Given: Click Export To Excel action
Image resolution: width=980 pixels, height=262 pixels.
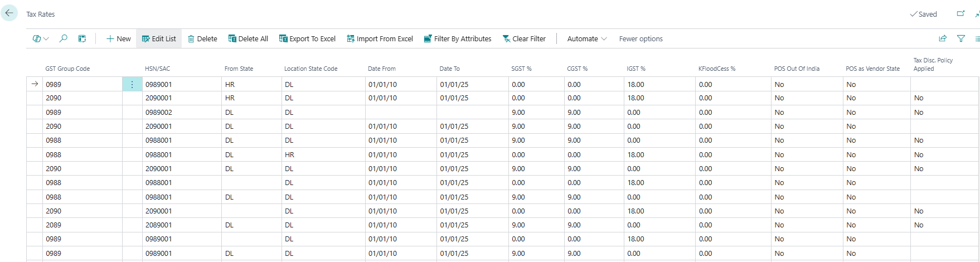Looking at the screenshot, I should 307,38.
